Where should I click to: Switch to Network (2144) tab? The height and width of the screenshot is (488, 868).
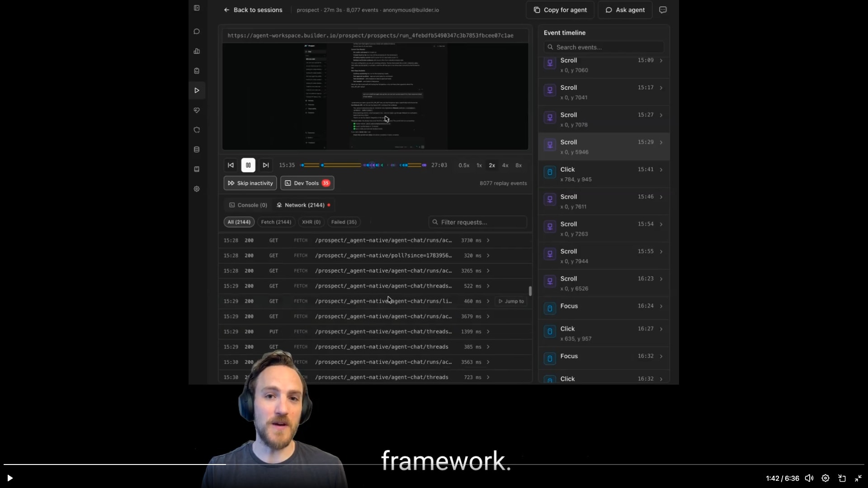coord(303,205)
